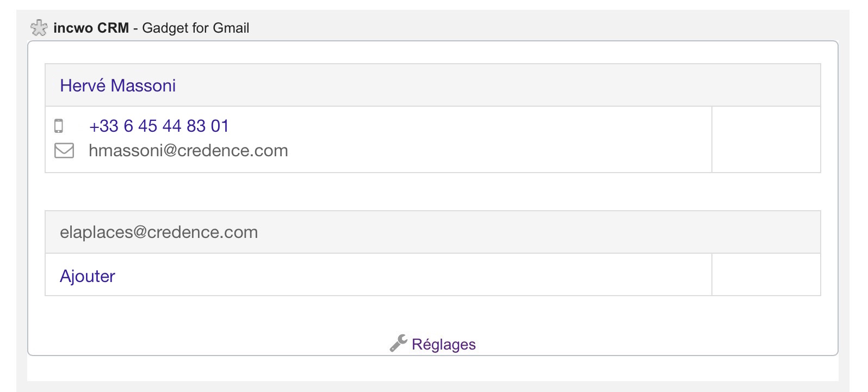Click the elaplaces@credence.com header
This screenshot has height=392, width=868.
click(x=159, y=232)
